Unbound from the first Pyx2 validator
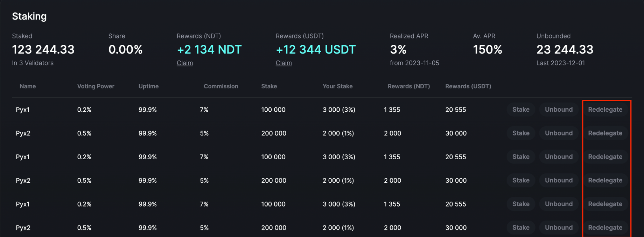Viewport: 644px width, 237px height. coord(558,133)
